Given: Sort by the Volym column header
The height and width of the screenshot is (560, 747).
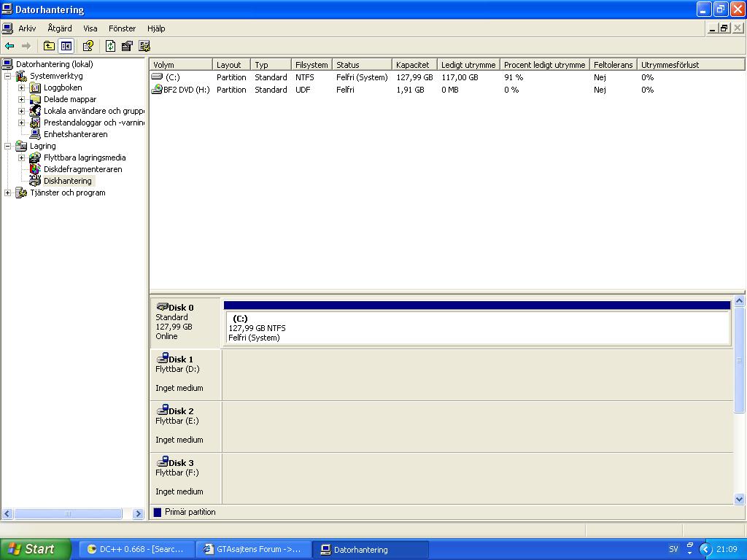Looking at the screenshot, I should 181,65.
